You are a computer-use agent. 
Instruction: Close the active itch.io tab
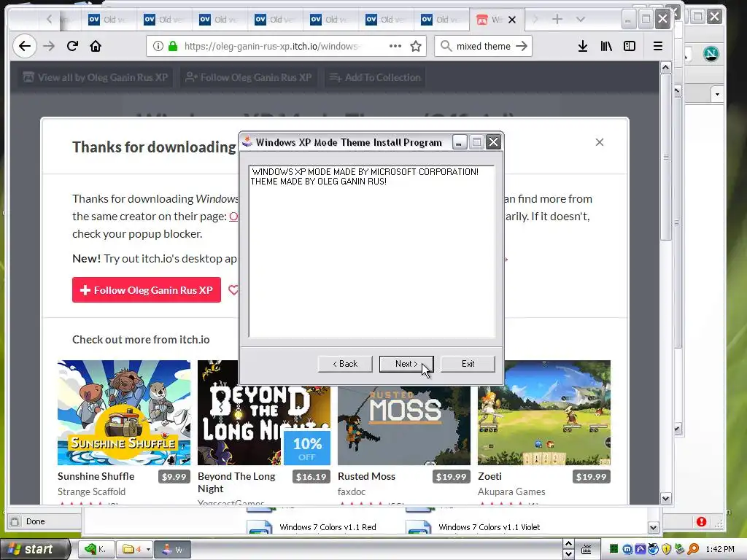[512, 20]
